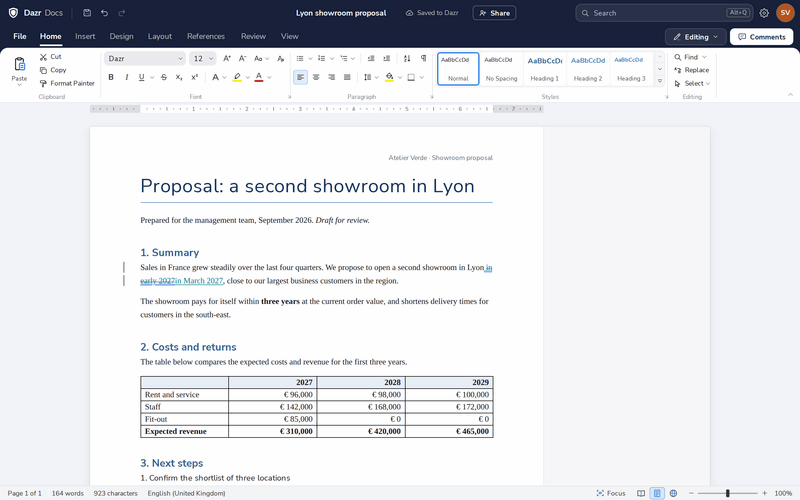Viewport: 800px width, 500px height.
Task: Toggle justify alignment
Action: 347,77
